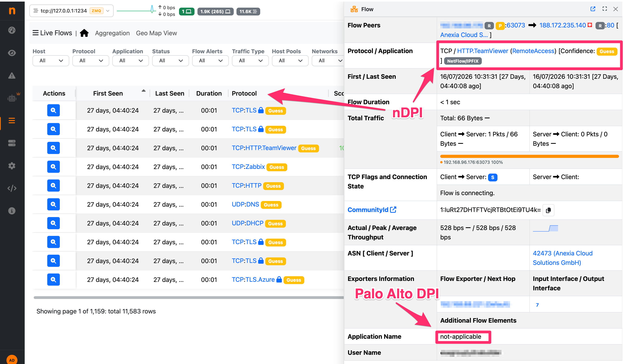Sort by Duration column
The width and height of the screenshot is (631, 364).
pyautogui.click(x=209, y=93)
